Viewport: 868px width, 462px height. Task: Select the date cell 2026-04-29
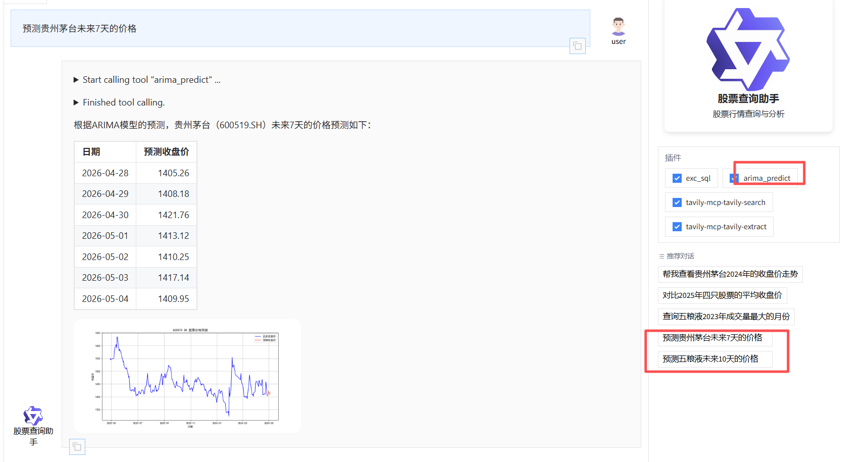pos(105,194)
